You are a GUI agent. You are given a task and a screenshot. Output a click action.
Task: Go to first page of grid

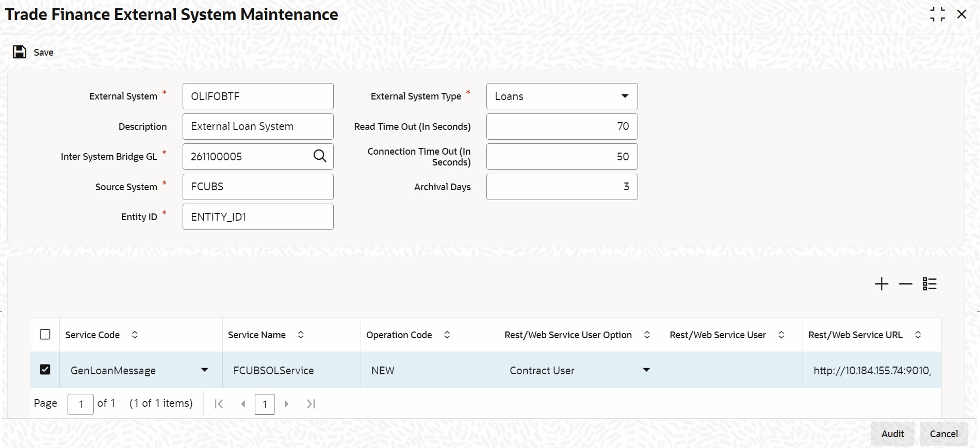pyautogui.click(x=219, y=404)
